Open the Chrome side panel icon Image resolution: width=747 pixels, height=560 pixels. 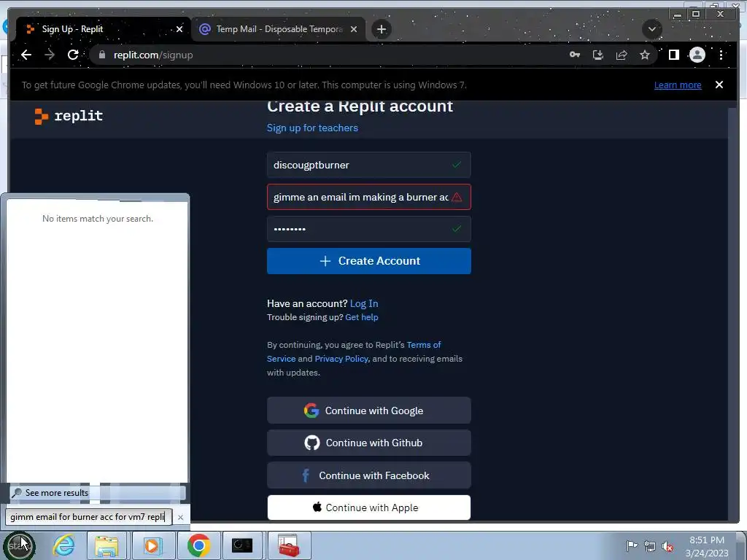click(x=673, y=55)
